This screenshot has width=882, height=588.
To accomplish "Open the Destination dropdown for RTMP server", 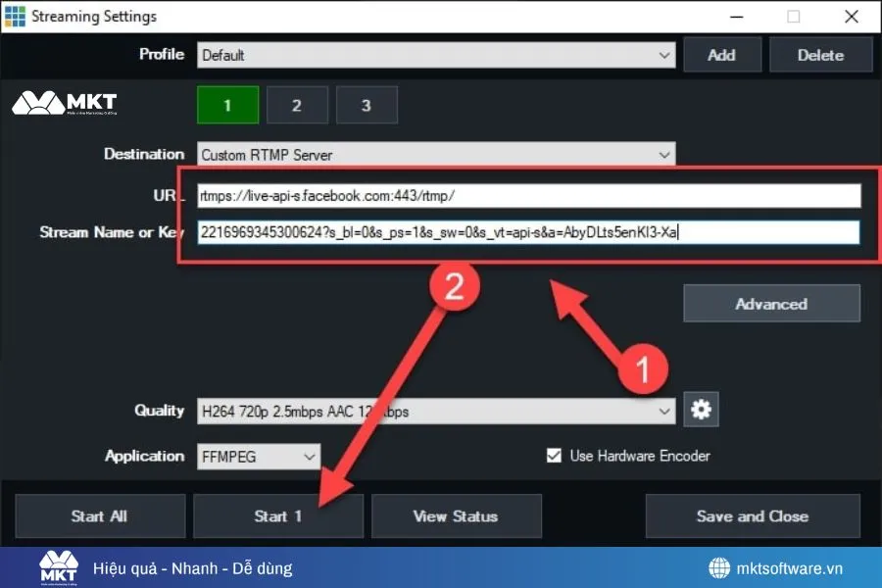I will point(435,154).
